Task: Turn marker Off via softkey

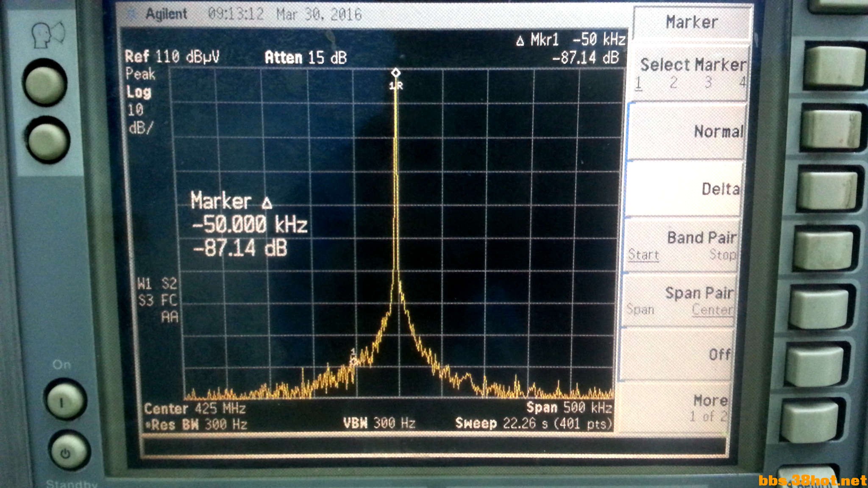Action: coord(677,354)
